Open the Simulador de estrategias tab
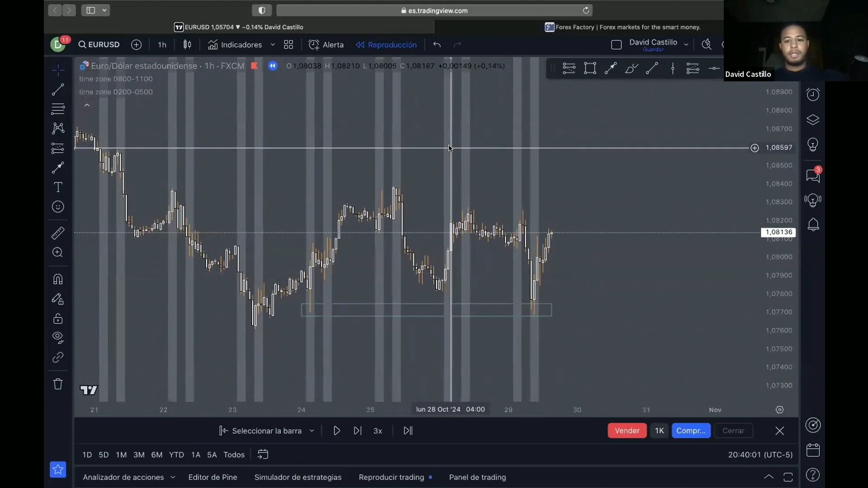 click(298, 478)
